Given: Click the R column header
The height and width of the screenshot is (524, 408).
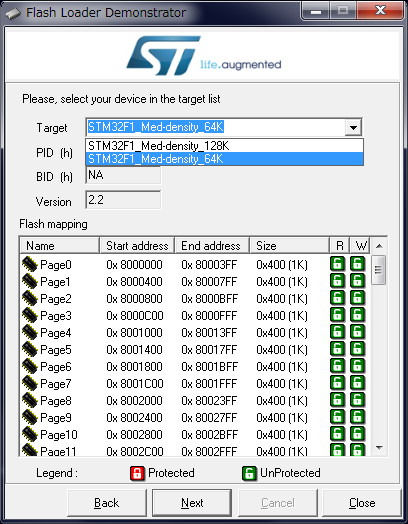Looking at the screenshot, I should click(339, 246).
